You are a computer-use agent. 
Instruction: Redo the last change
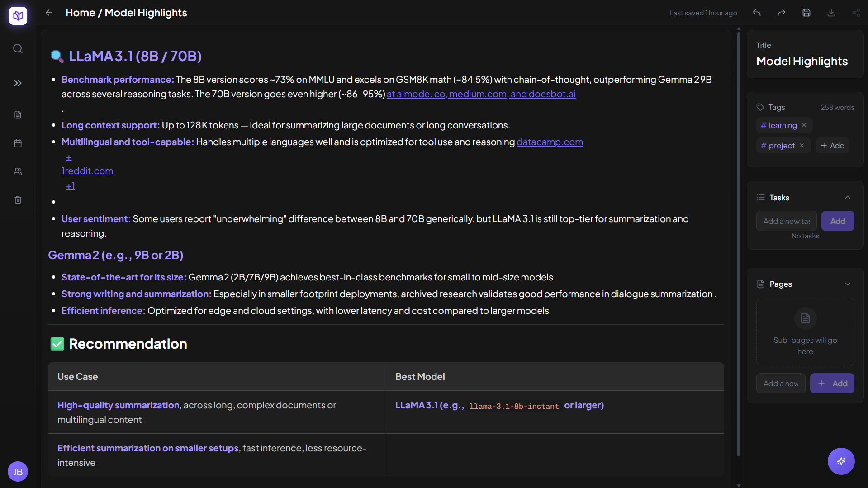pyautogui.click(x=782, y=13)
